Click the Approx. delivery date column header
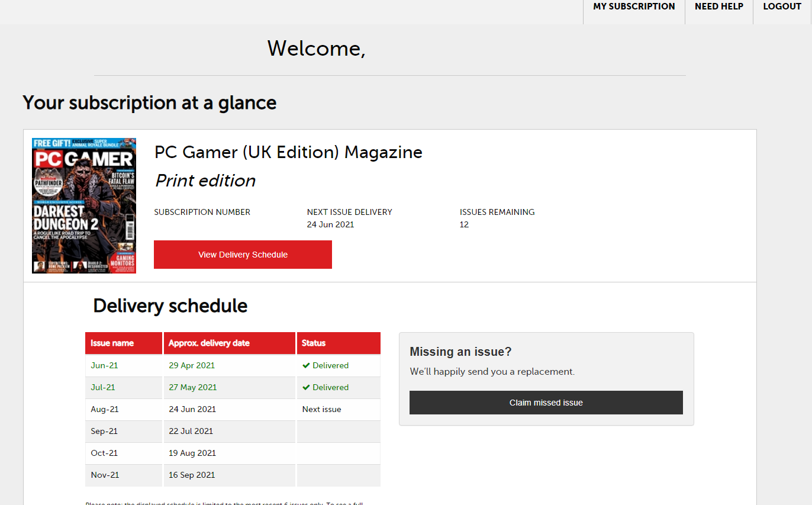 230,343
